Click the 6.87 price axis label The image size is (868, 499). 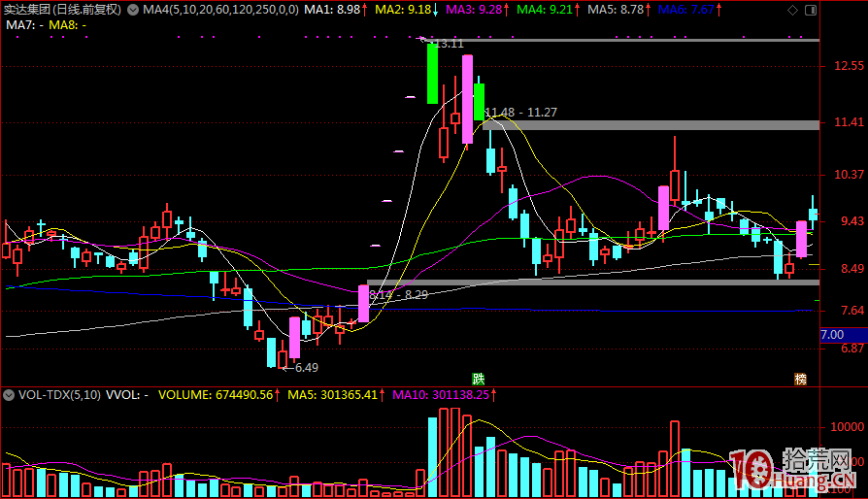(851, 349)
